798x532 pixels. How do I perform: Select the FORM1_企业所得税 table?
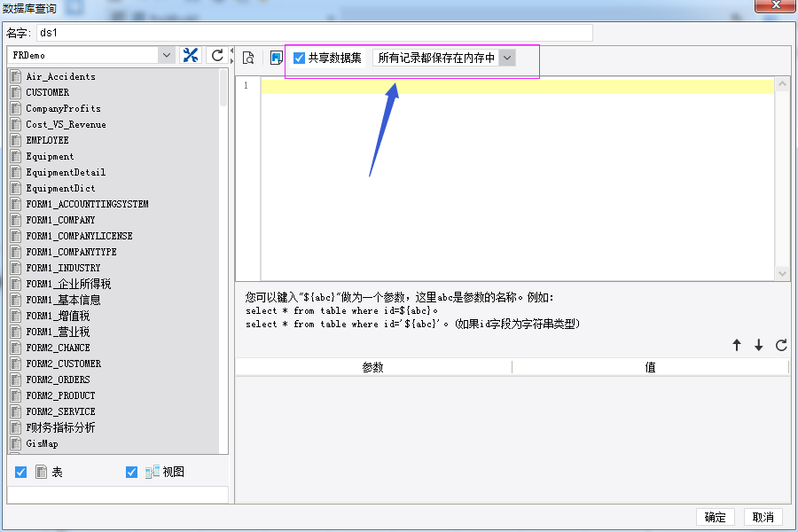point(68,284)
